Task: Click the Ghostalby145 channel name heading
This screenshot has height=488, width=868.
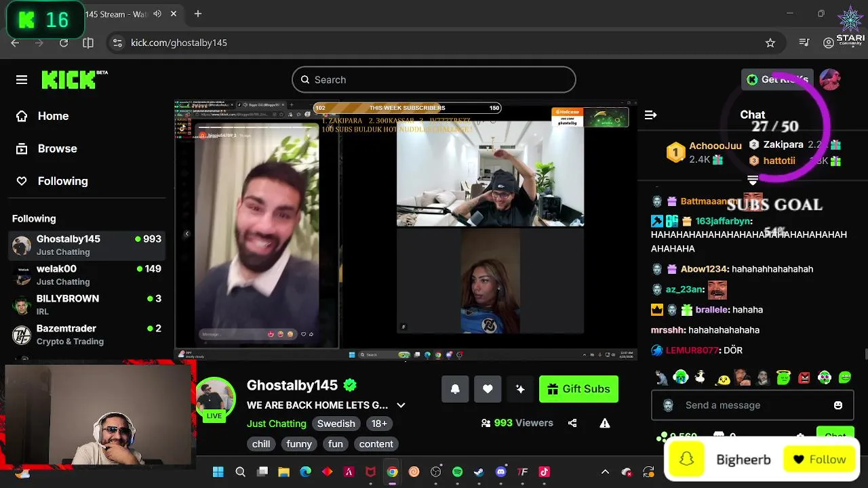Action: (x=292, y=386)
